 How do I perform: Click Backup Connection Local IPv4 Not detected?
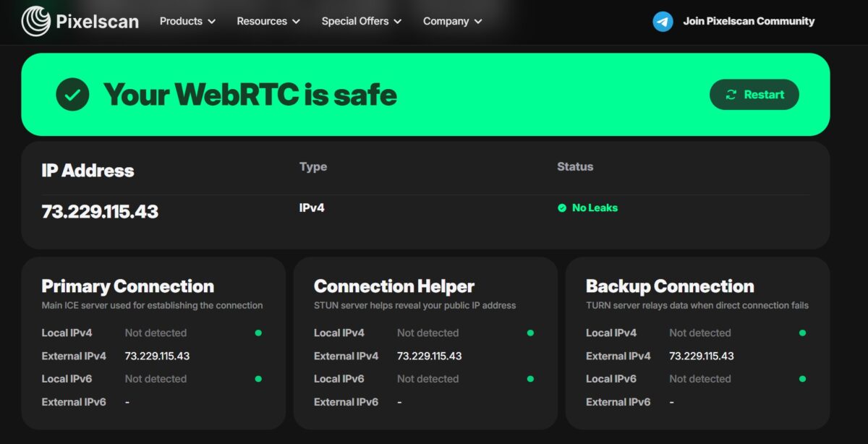700,333
